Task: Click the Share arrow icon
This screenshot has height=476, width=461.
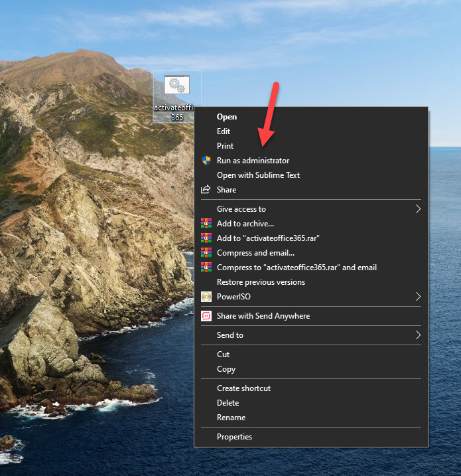Action: tap(206, 190)
